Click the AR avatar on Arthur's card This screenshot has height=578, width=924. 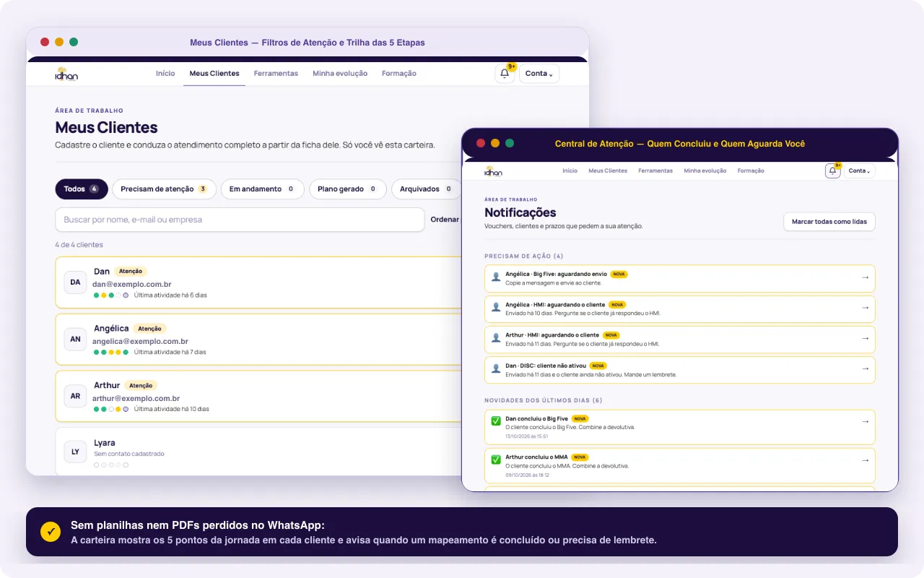coord(75,396)
